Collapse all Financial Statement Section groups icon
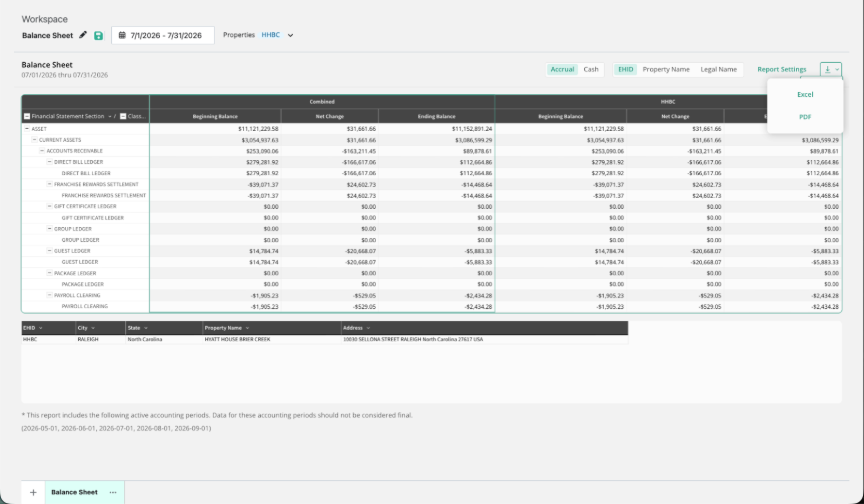The width and height of the screenshot is (864, 504). (x=26, y=116)
